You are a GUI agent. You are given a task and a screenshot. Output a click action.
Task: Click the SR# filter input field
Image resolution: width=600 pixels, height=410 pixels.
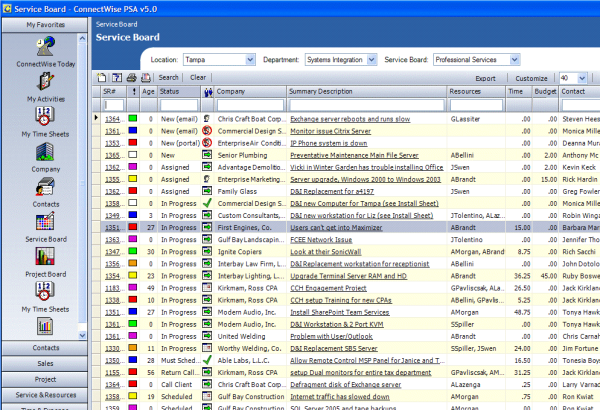pyautogui.click(x=114, y=105)
